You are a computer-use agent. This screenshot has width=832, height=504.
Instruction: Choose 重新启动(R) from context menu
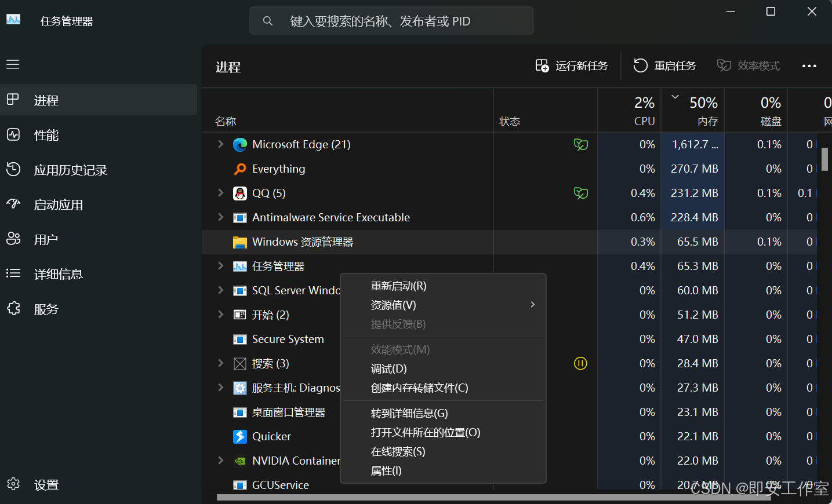click(444, 286)
